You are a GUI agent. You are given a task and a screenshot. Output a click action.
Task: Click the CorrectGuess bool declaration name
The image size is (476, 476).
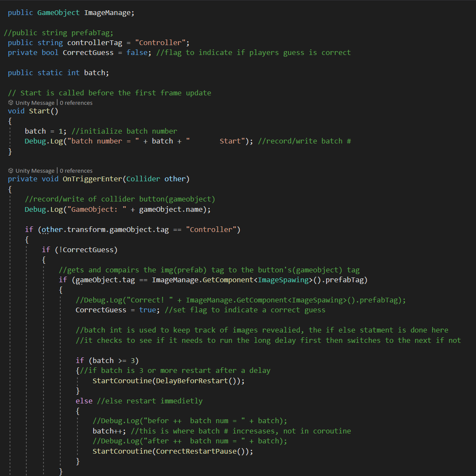tap(88, 53)
